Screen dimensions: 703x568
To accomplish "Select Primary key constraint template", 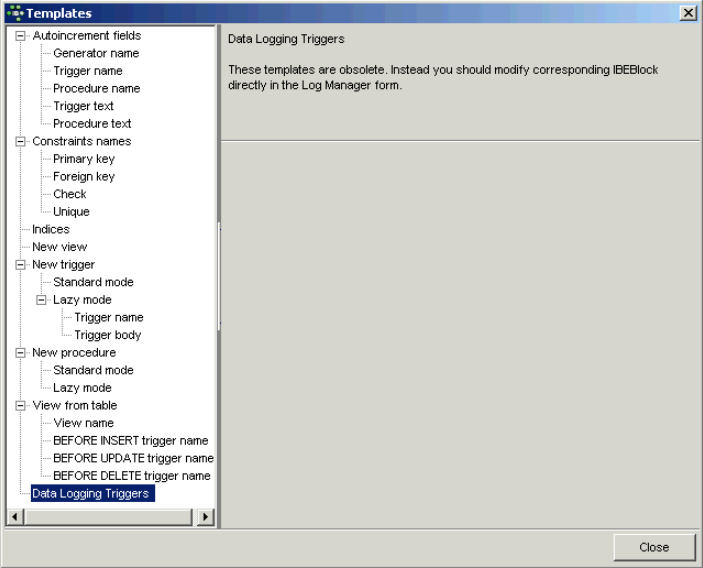I will click(84, 159).
